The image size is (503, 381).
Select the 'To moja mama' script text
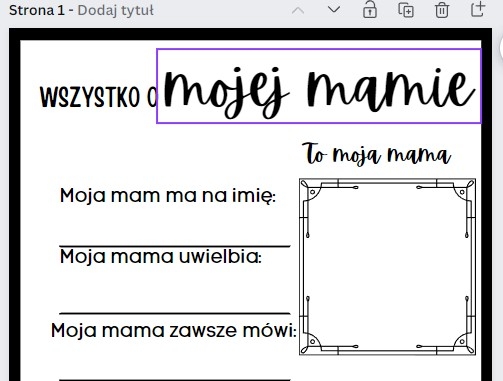click(377, 154)
